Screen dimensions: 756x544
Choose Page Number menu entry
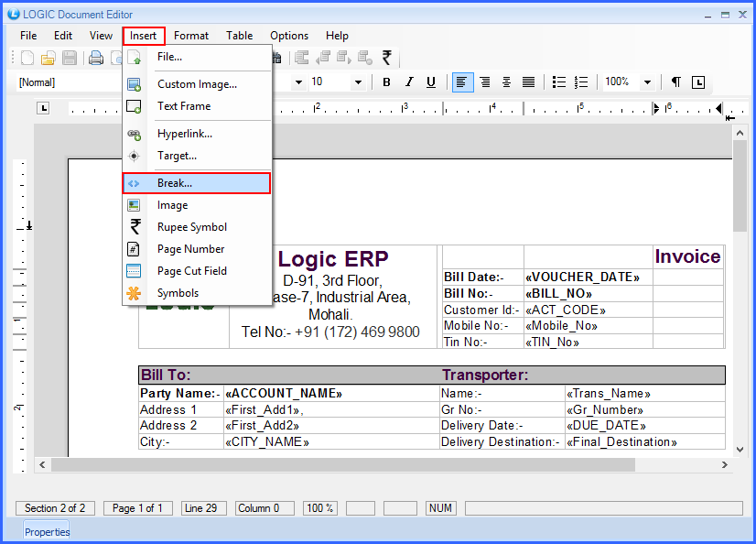pos(197,249)
